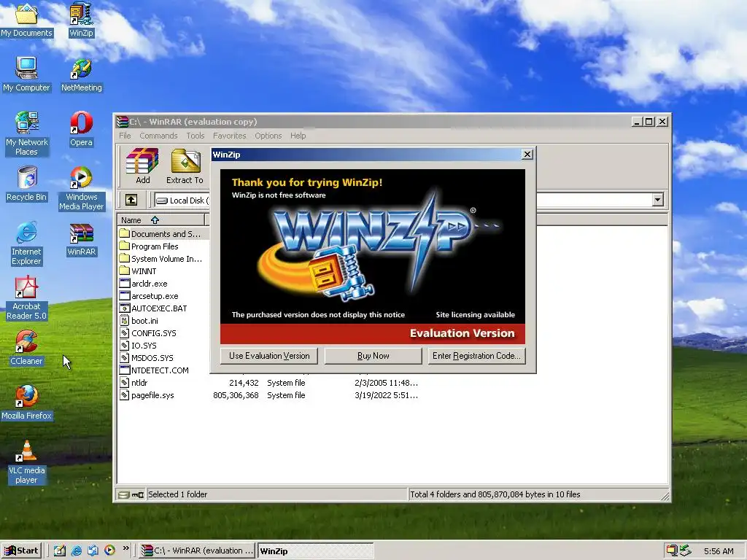Screen dimensions: 747x560
Task: Click the Add archive icon in WinRAR toolbar
Action: tap(142, 166)
